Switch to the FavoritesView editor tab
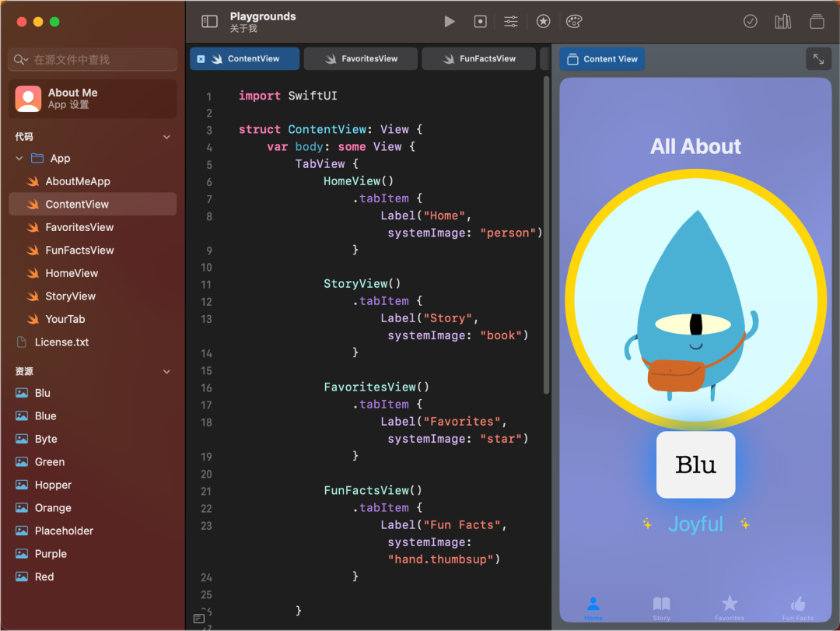This screenshot has width=840, height=631. tap(361, 59)
